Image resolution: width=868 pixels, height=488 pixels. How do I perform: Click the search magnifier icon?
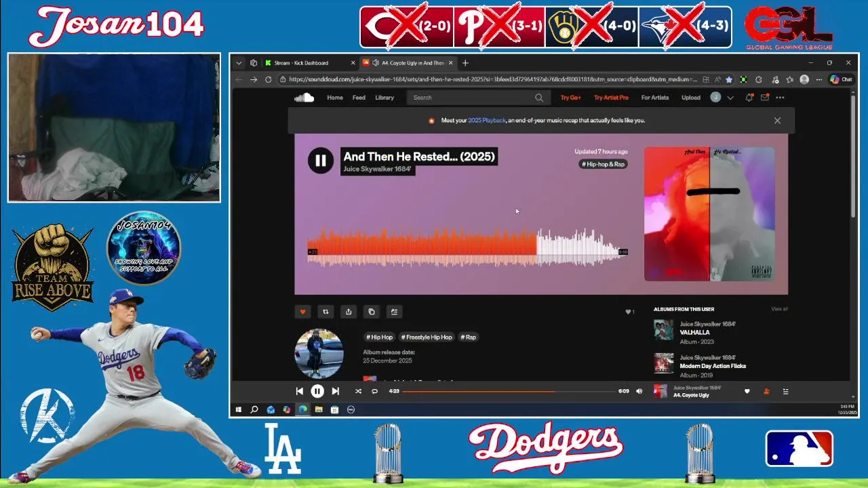tap(539, 98)
